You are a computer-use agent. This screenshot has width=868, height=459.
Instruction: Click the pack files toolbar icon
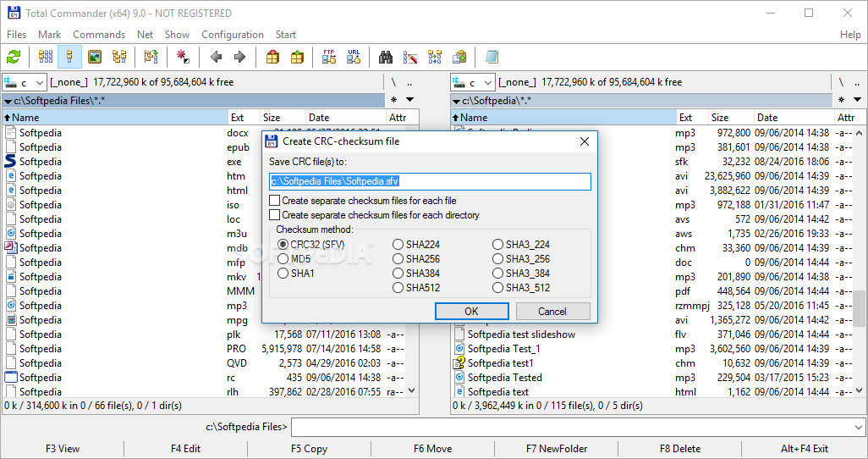coord(272,57)
